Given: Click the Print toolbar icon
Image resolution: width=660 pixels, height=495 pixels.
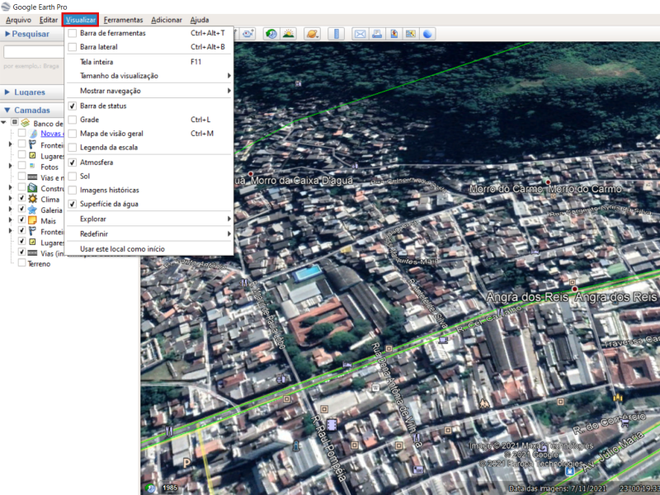Looking at the screenshot, I should point(377,34).
